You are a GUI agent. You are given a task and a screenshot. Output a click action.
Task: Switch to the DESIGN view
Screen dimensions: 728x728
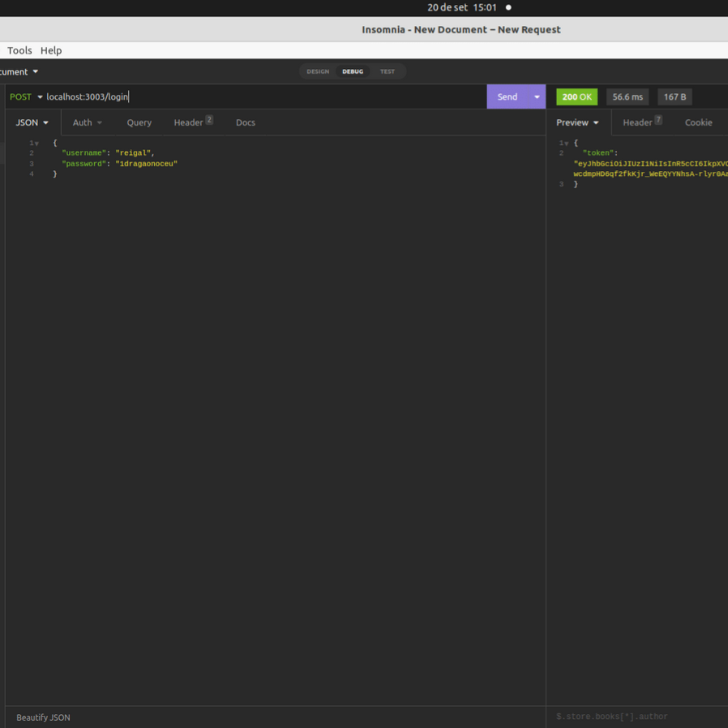[x=318, y=71]
